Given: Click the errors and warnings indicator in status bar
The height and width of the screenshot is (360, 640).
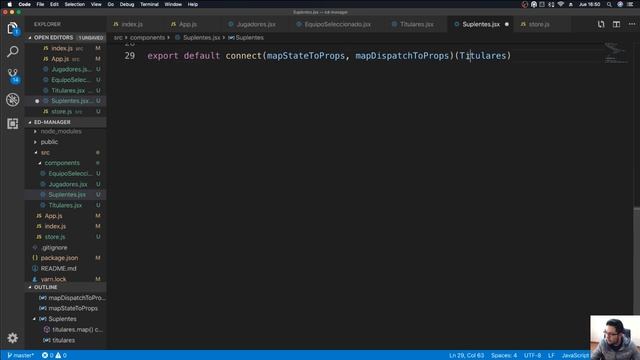Looking at the screenshot, I should tap(54, 356).
